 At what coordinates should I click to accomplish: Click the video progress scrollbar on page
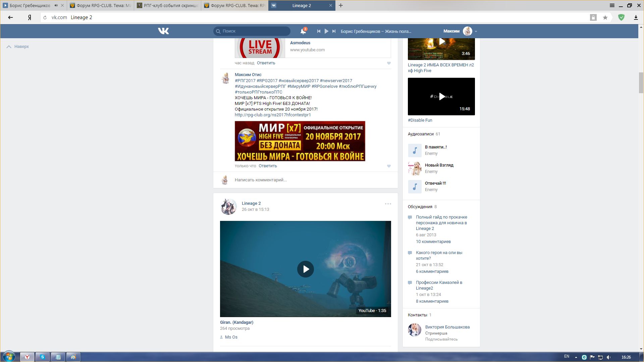tap(641, 83)
